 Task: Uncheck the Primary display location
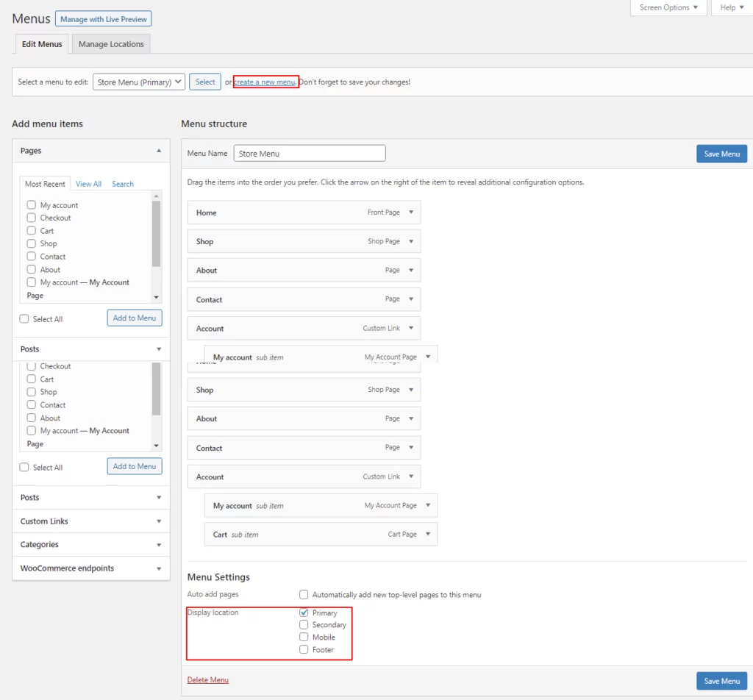click(x=304, y=612)
